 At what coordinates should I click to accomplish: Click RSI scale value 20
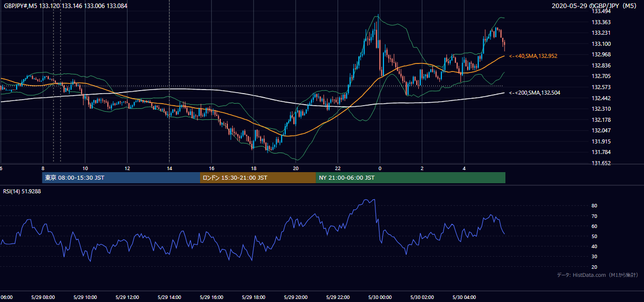click(594, 267)
